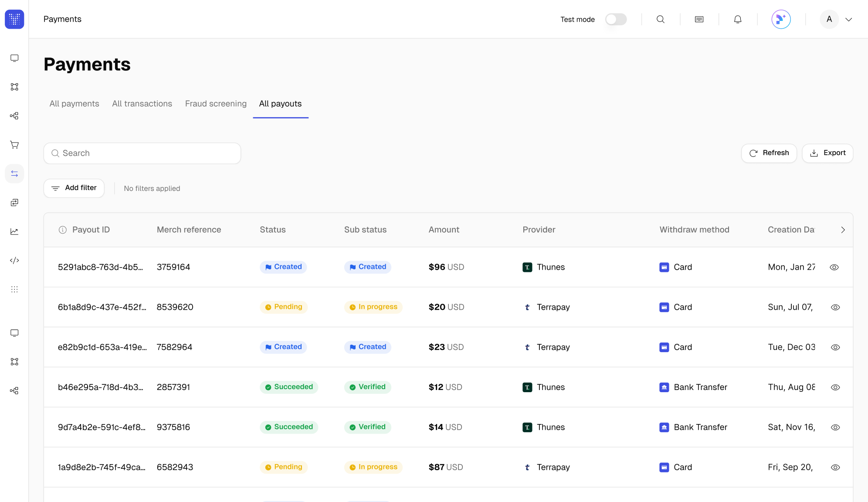Click the Export button
This screenshot has height=502, width=868.
pos(827,153)
